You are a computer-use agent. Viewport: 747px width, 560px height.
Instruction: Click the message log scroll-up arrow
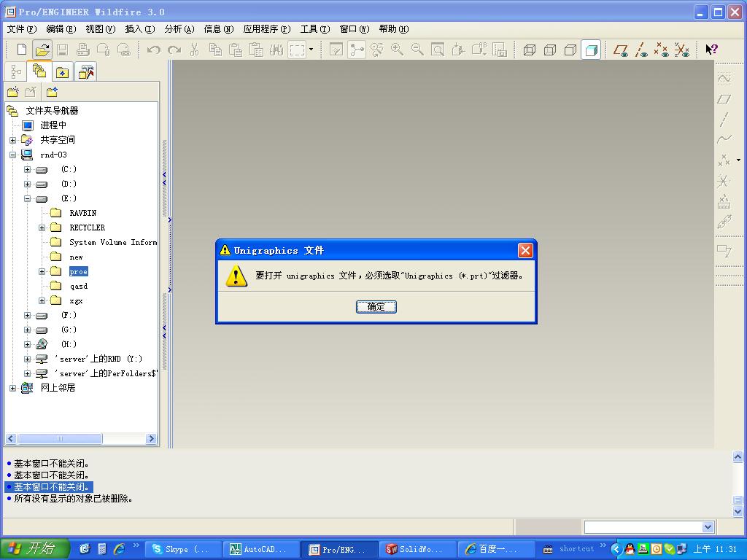point(738,456)
